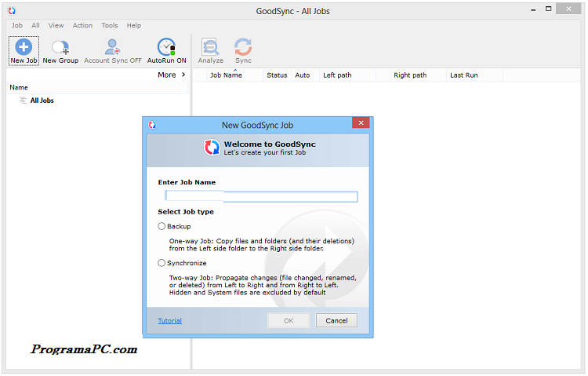This screenshot has height=376, width=588.
Task: Open the Tools menu
Action: 110,25
